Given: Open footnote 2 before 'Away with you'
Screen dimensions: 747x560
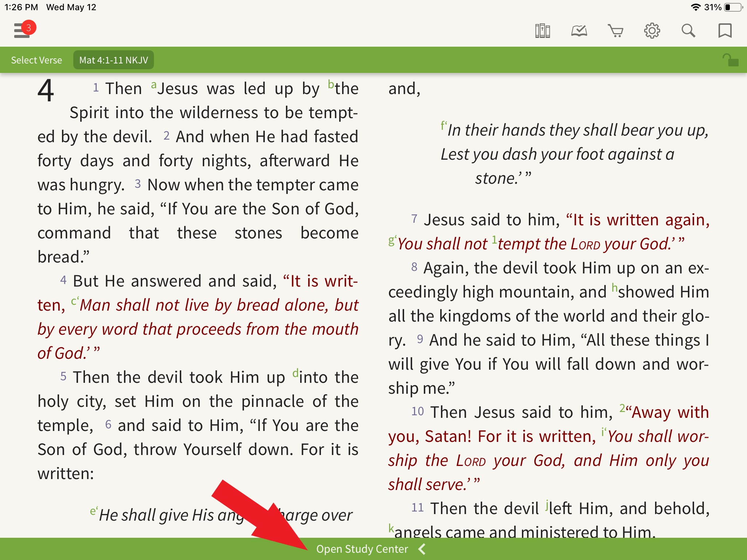Looking at the screenshot, I should tap(622, 408).
